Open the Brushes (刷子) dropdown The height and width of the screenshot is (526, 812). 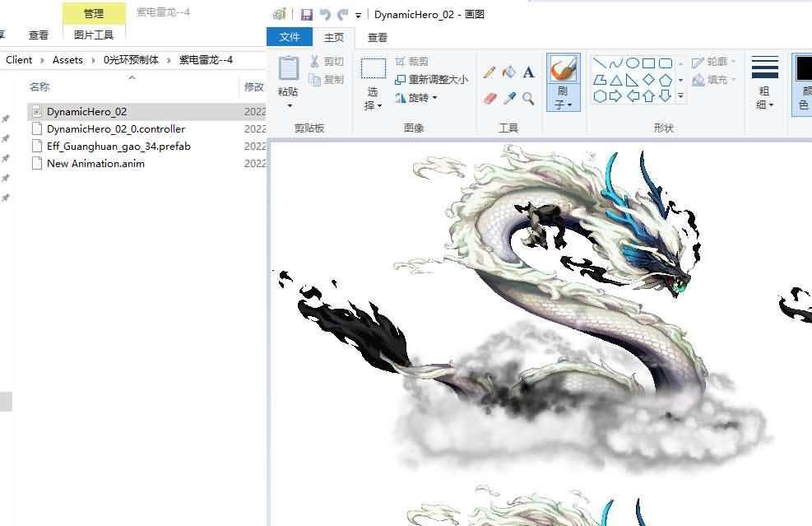(x=563, y=98)
